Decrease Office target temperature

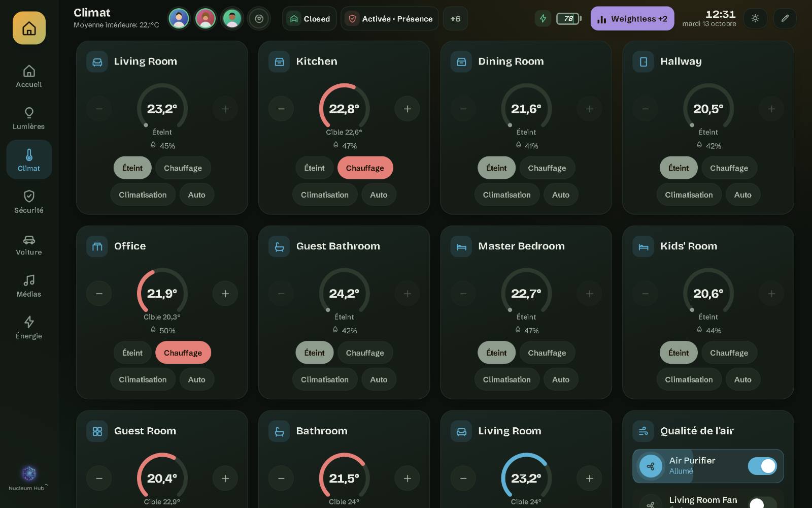[99, 294]
